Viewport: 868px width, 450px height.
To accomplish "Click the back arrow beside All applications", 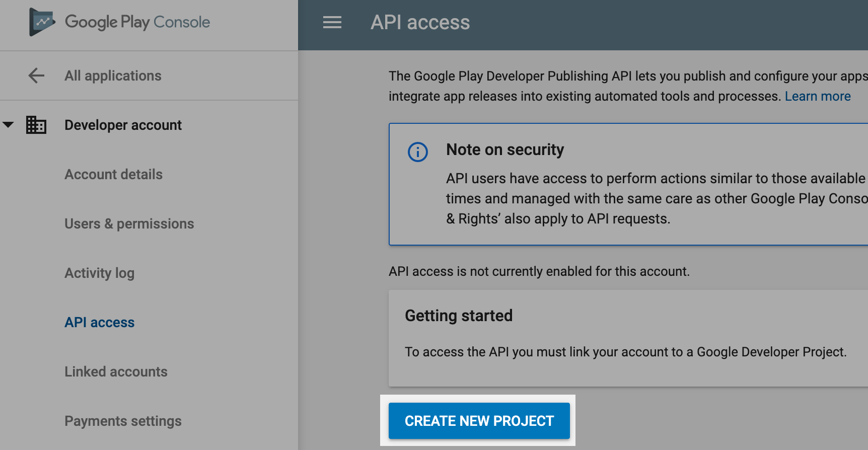I will 36,76.
